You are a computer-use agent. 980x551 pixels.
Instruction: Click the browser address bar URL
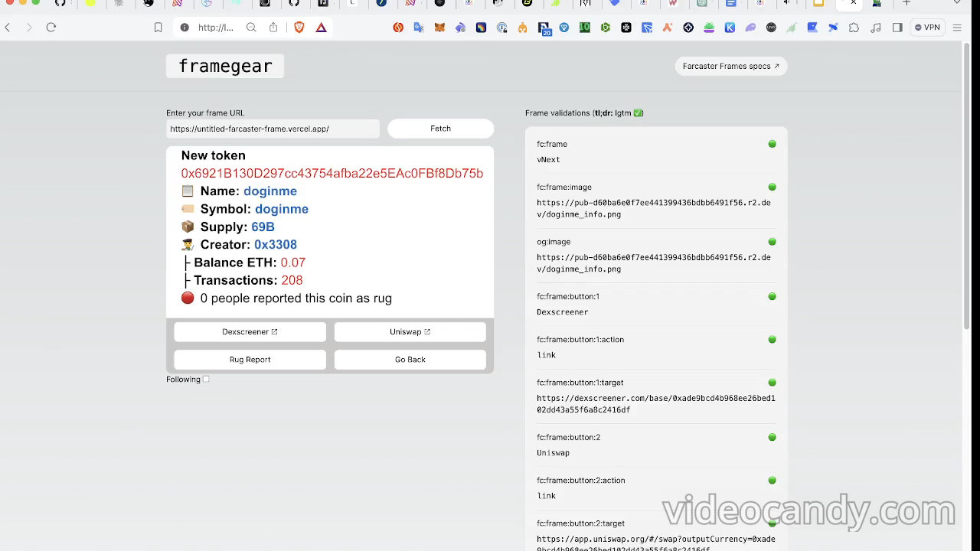click(215, 28)
